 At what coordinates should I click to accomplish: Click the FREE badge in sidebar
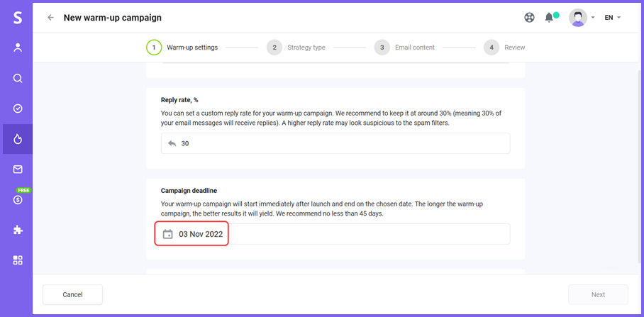point(24,191)
